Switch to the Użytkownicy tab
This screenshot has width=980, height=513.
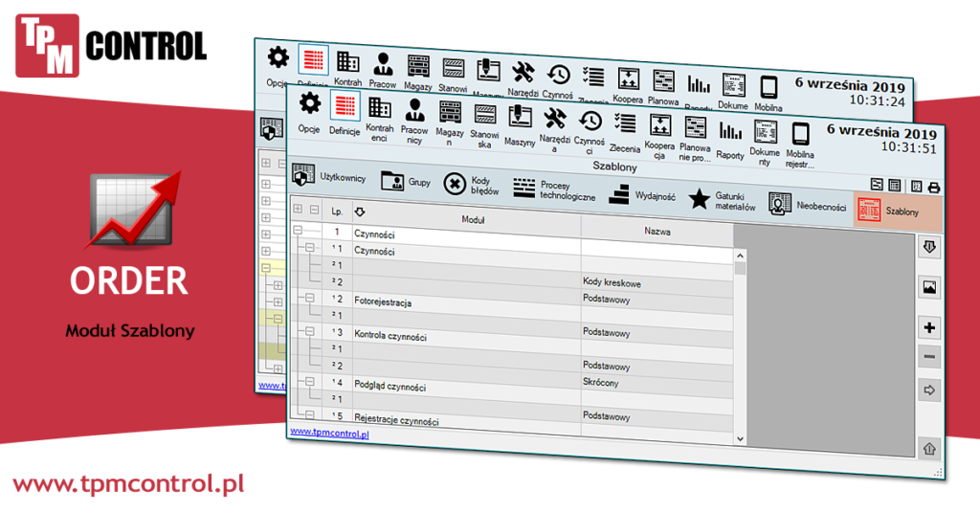329,176
